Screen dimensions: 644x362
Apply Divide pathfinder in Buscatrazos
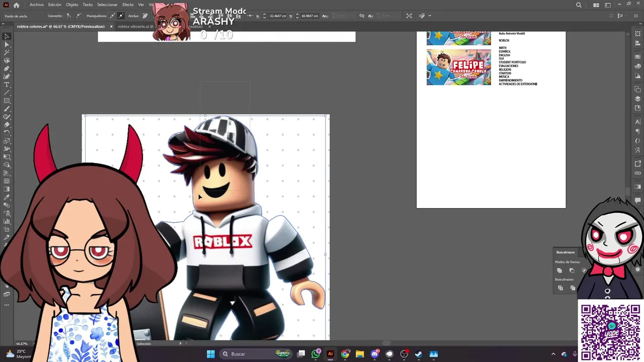point(560,288)
